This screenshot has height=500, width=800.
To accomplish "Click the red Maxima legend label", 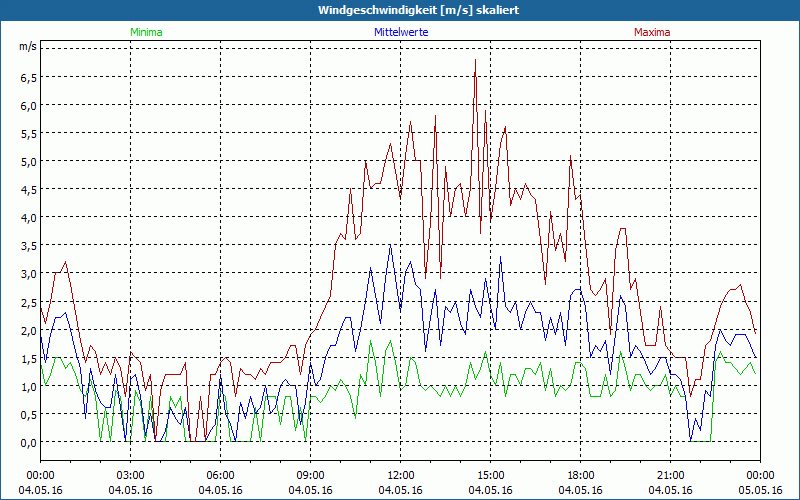I will (652, 32).
